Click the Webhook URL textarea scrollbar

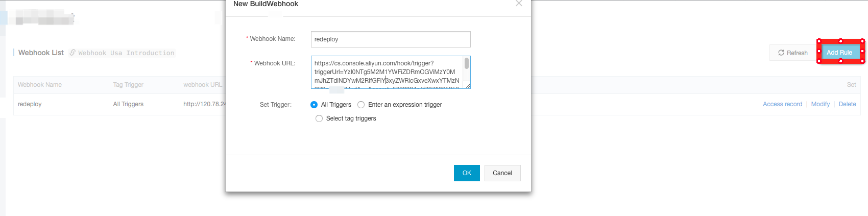coord(466,63)
